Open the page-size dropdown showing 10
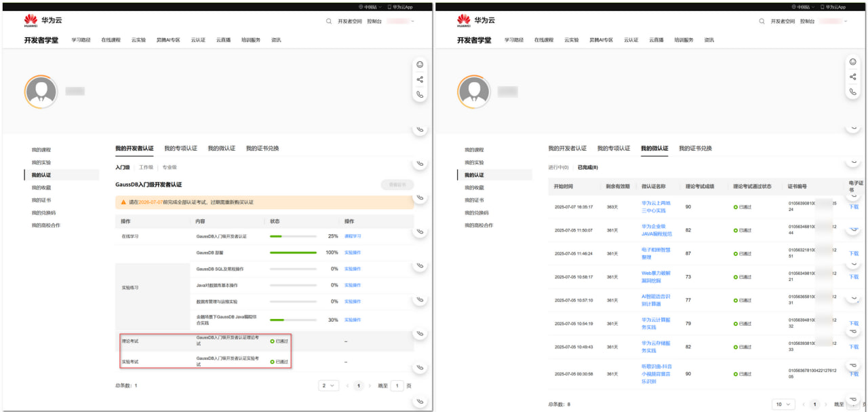 tap(785, 405)
